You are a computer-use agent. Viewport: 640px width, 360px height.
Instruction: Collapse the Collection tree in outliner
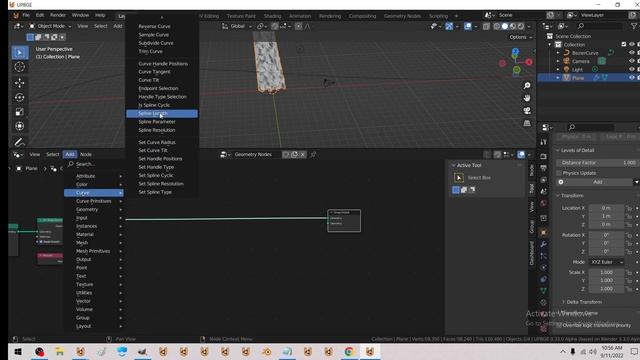pos(550,44)
